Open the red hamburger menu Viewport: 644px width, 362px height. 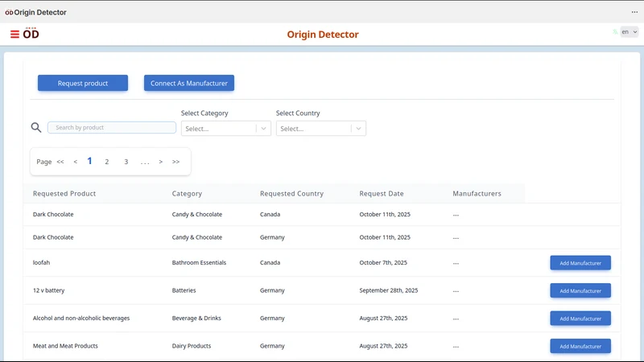click(14, 34)
